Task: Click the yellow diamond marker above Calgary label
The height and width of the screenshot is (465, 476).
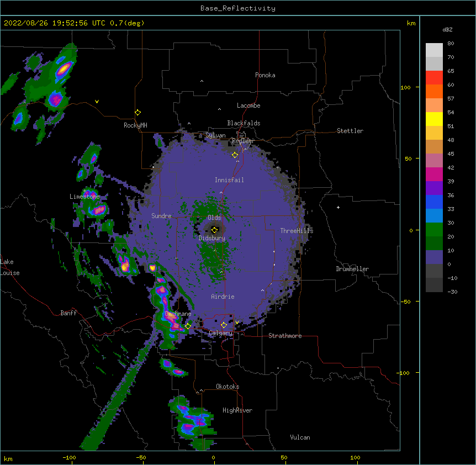Action: (x=224, y=325)
